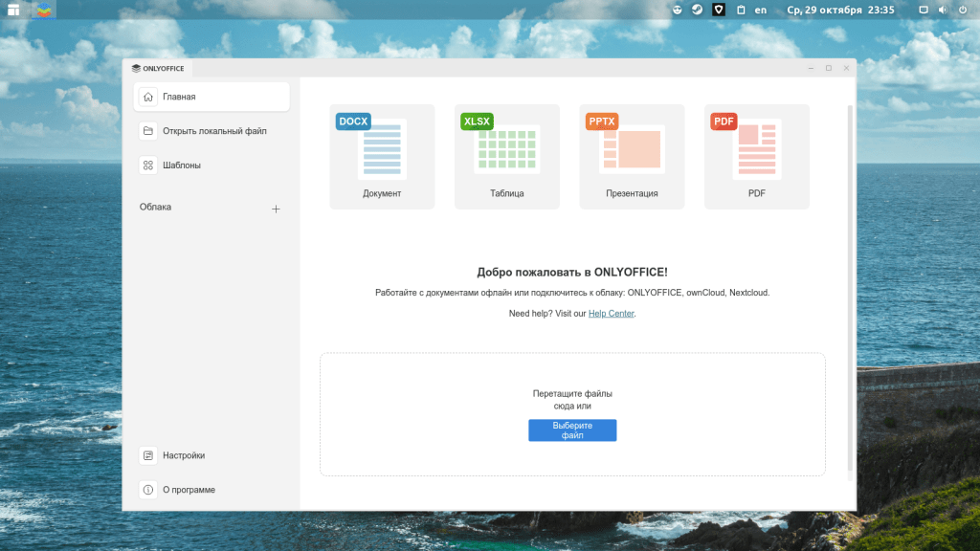Create a new PPTX presentation
The image size is (980, 551).
(x=632, y=156)
